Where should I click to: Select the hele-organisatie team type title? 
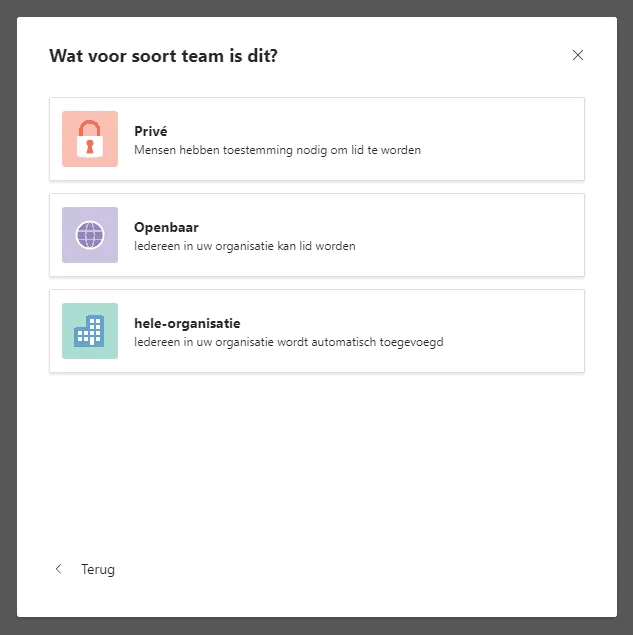pos(187,323)
